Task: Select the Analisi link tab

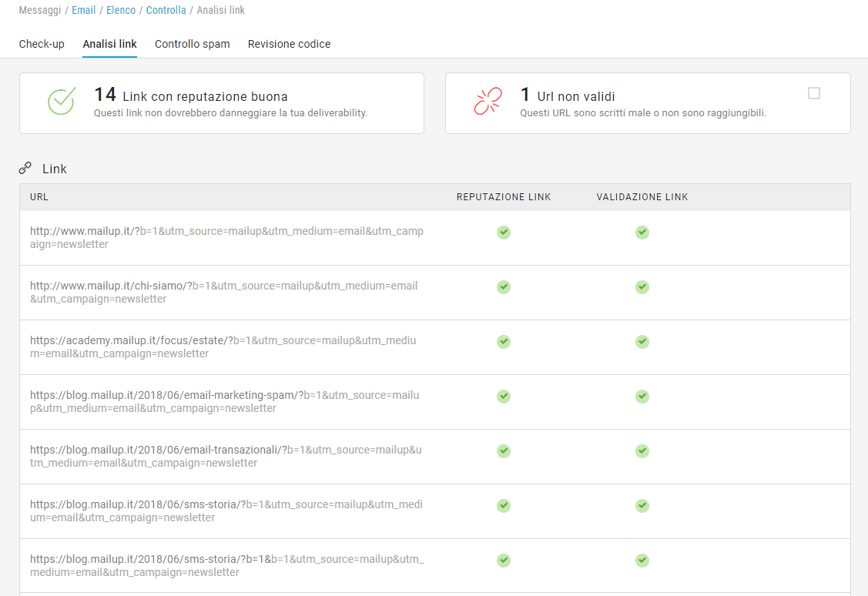Action: [109, 44]
